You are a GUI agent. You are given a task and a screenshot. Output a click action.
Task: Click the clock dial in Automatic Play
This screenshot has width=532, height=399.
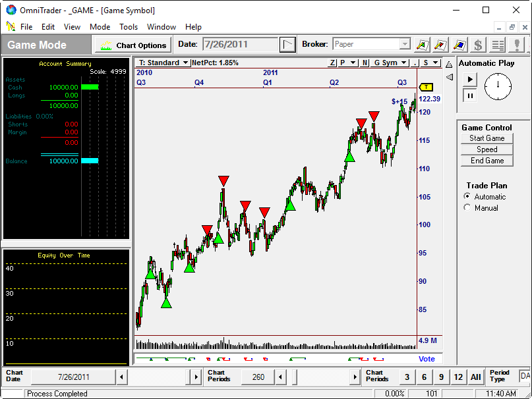pyautogui.click(x=498, y=86)
